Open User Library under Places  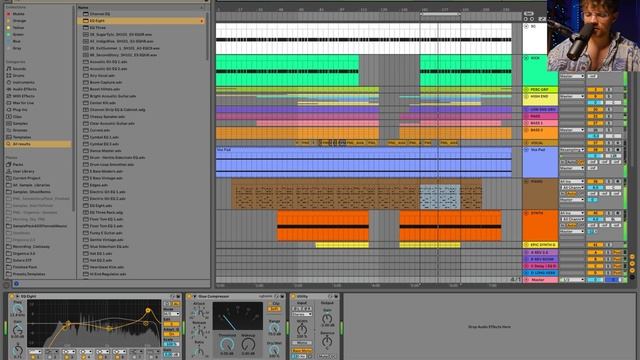coord(23,171)
